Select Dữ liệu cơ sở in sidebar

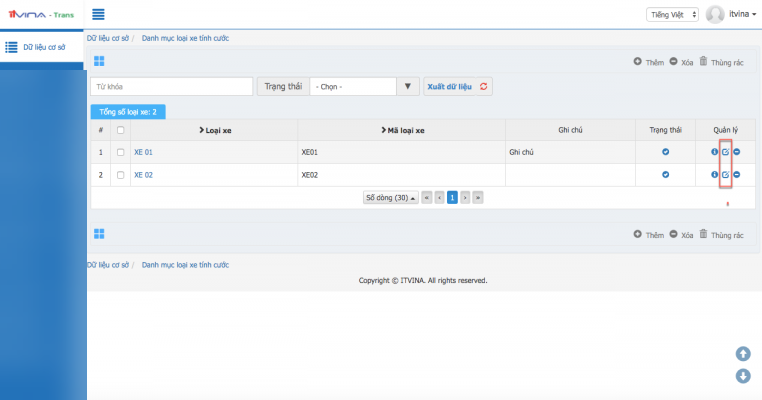[x=42, y=47]
